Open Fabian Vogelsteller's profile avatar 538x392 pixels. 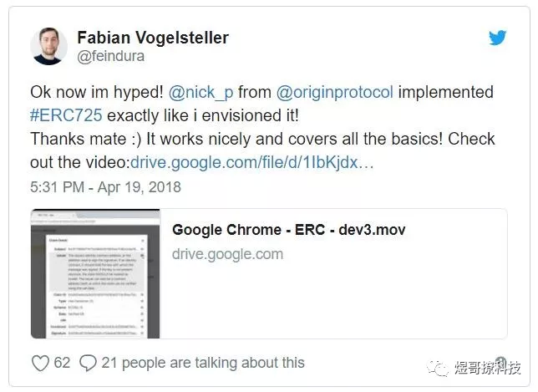48,46
